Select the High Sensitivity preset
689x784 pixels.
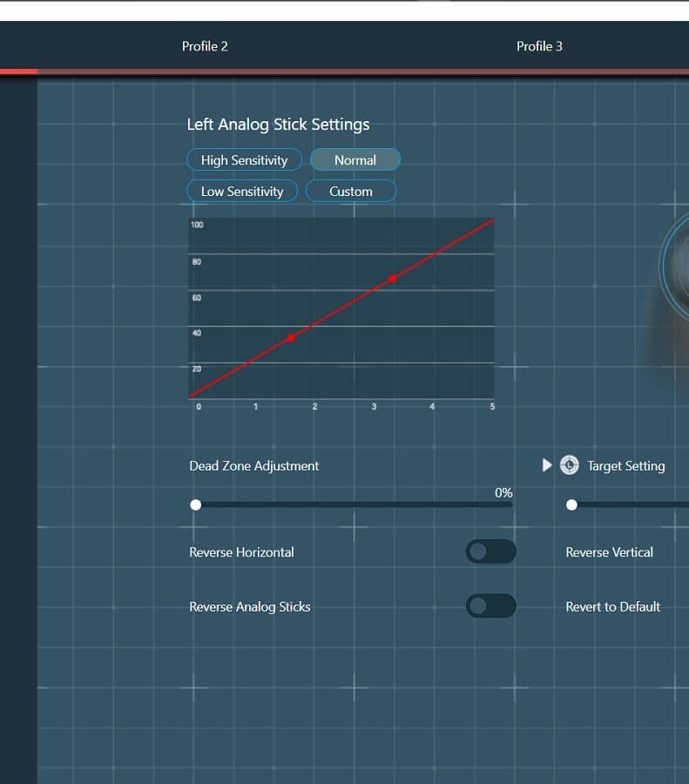(244, 160)
